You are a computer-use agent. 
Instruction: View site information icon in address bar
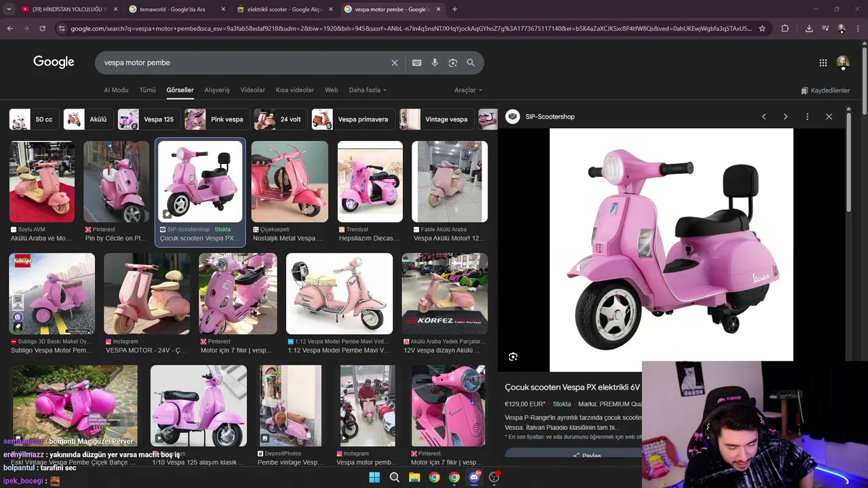point(62,28)
